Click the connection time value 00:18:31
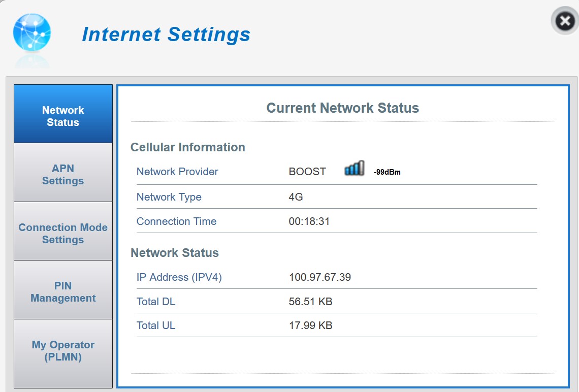579x392 pixels. [x=309, y=221]
